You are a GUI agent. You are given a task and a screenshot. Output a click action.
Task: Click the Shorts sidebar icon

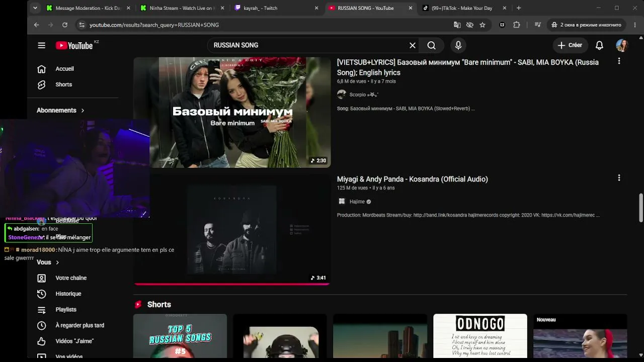pyautogui.click(x=42, y=84)
